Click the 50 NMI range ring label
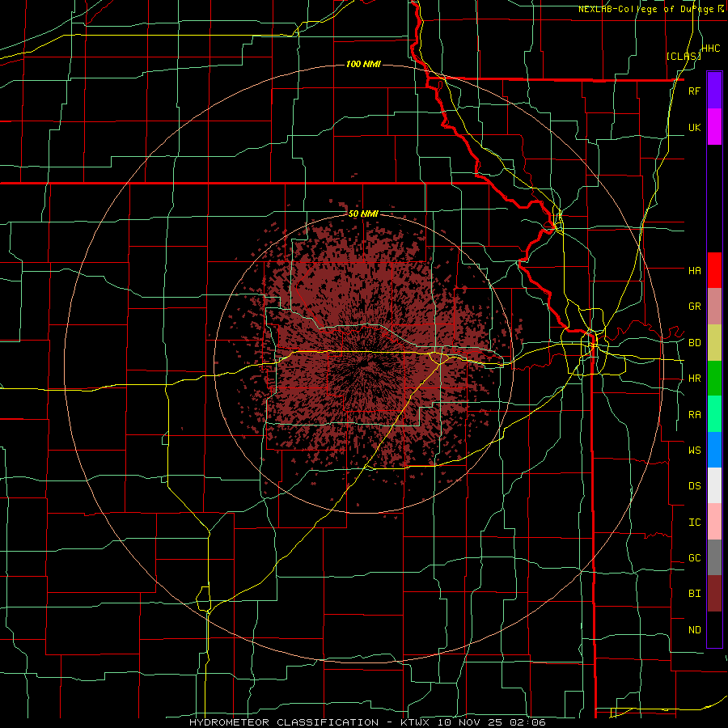This screenshot has width=728, height=728. [x=363, y=214]
